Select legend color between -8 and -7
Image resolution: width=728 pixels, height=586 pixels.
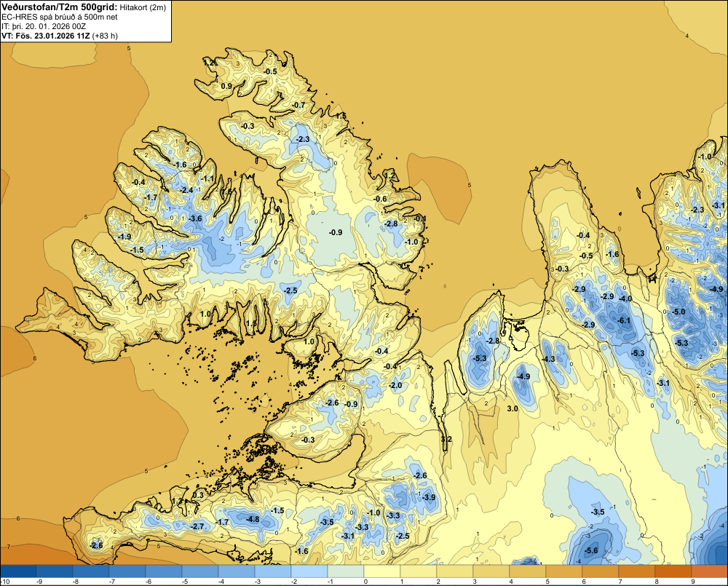[x=91, y=571]
